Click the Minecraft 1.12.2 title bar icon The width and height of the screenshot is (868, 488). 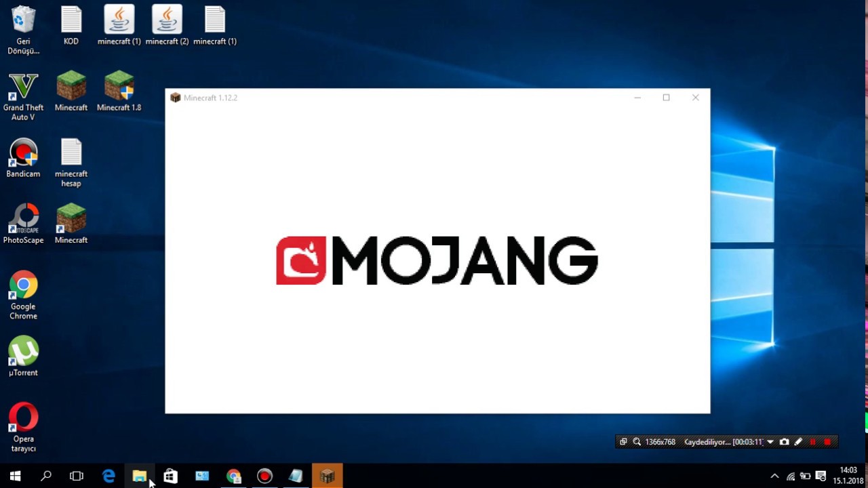(175, 98)
